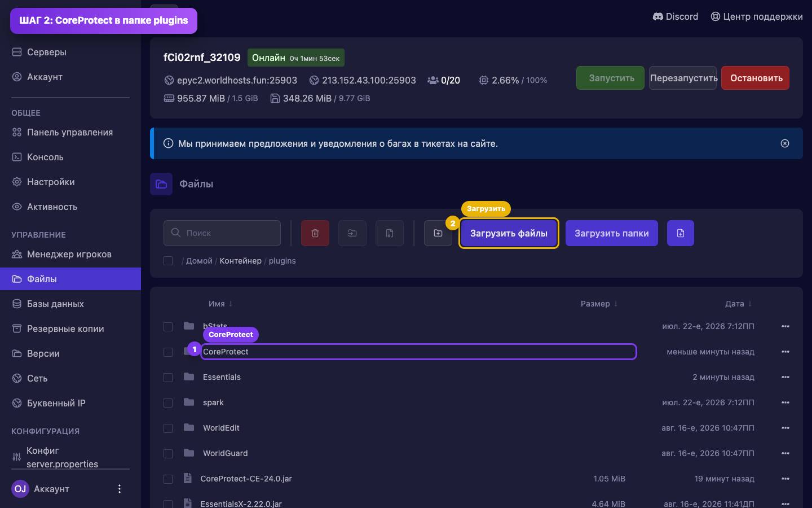Click Загрузить папки button
The image size is (812, 508).
point(612,233)
